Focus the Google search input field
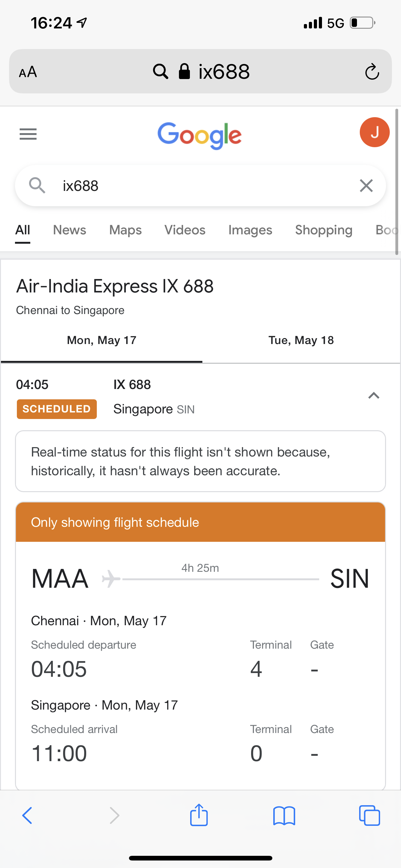This screenshot has height=868, width=401. tap(200, 186)
